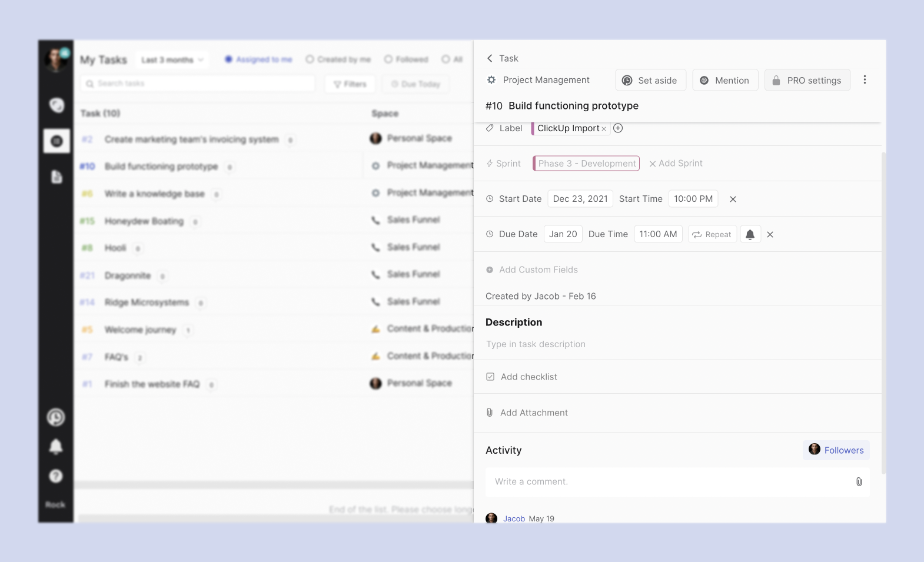
Task: Open the Due Time field 11:00 AM
Action: [x=658, y=234]
